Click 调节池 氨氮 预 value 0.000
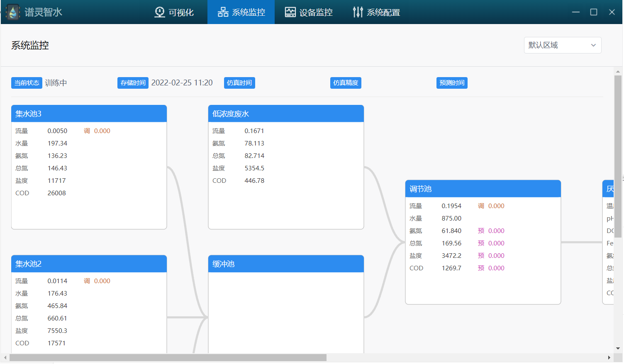This screenshot has height=364, width=624. coord(496,231)
